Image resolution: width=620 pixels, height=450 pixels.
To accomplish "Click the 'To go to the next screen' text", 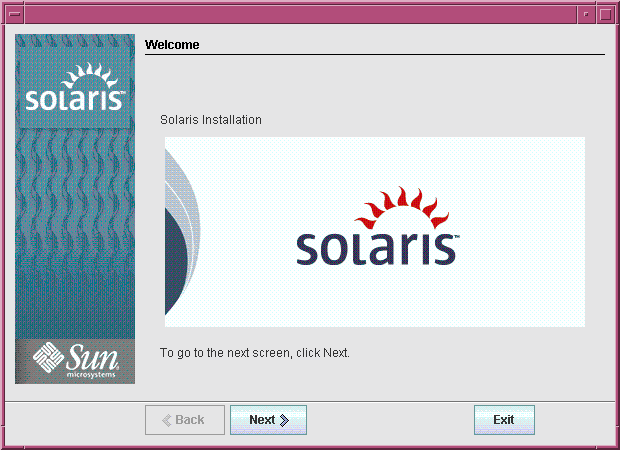I will click(255, 353).
